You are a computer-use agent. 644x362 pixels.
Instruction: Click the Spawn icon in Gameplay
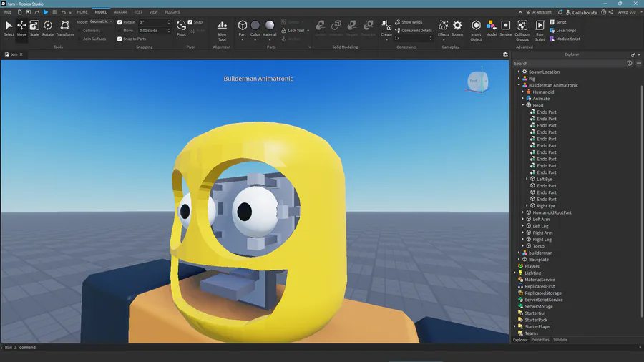pyautogui.click(x=457, y=28)
